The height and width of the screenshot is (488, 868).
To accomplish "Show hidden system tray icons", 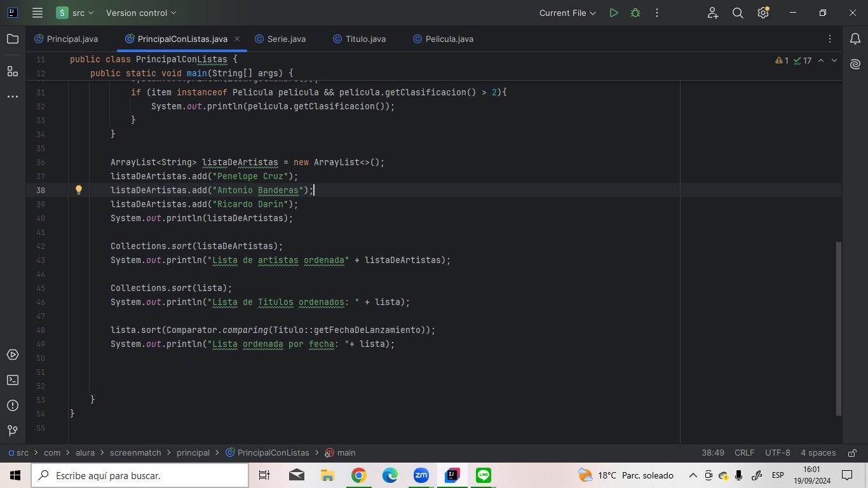I will 693,475.
